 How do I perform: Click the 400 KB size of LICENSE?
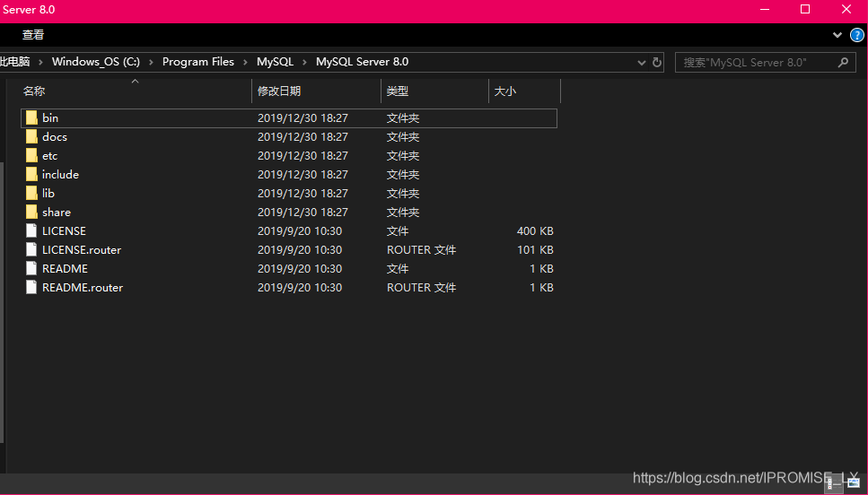(535, 230)
